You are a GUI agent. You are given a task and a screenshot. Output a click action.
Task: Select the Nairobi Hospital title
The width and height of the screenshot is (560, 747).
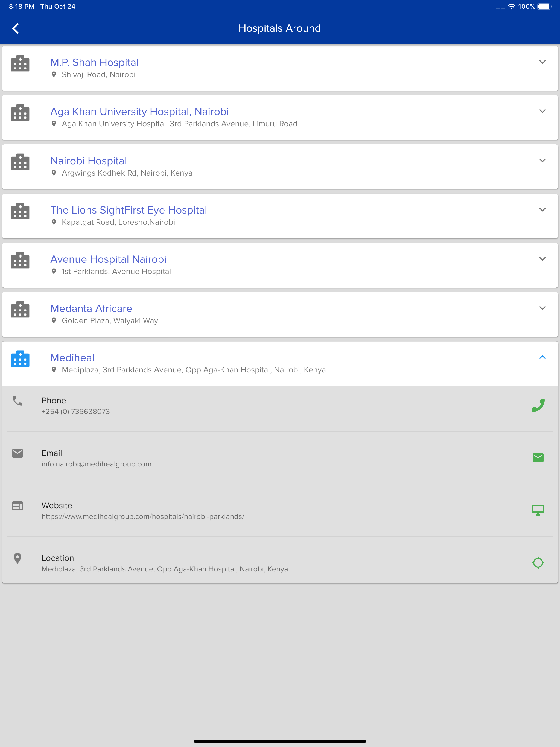[89, 161]
